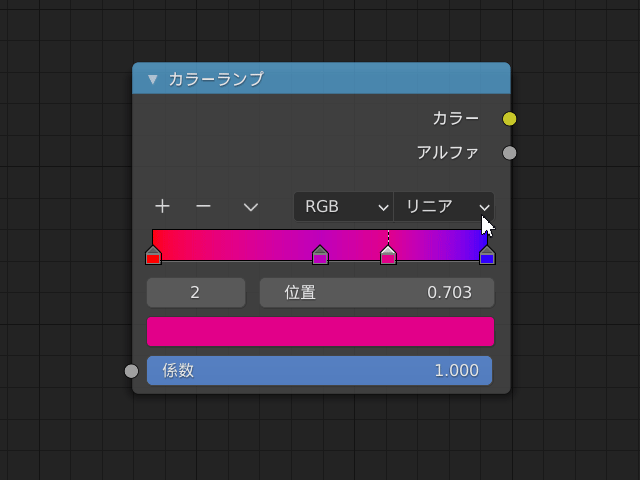Add a new color stop with plus icon

pos(162,207)
